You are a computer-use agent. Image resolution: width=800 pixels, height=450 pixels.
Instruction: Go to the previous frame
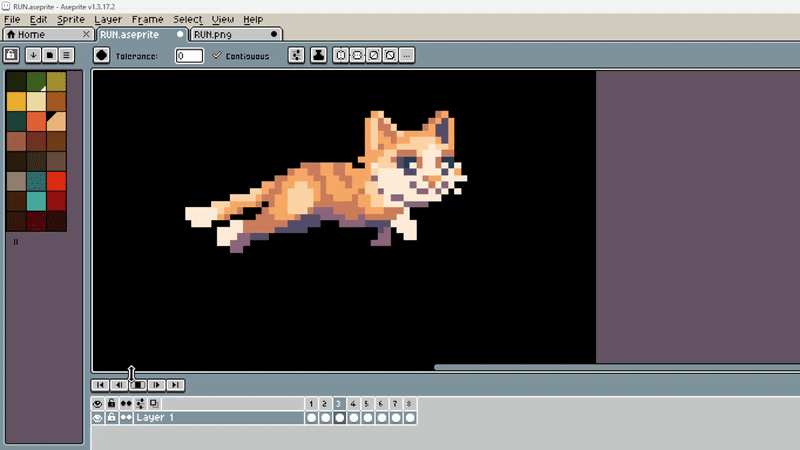[x=119, y=385]
